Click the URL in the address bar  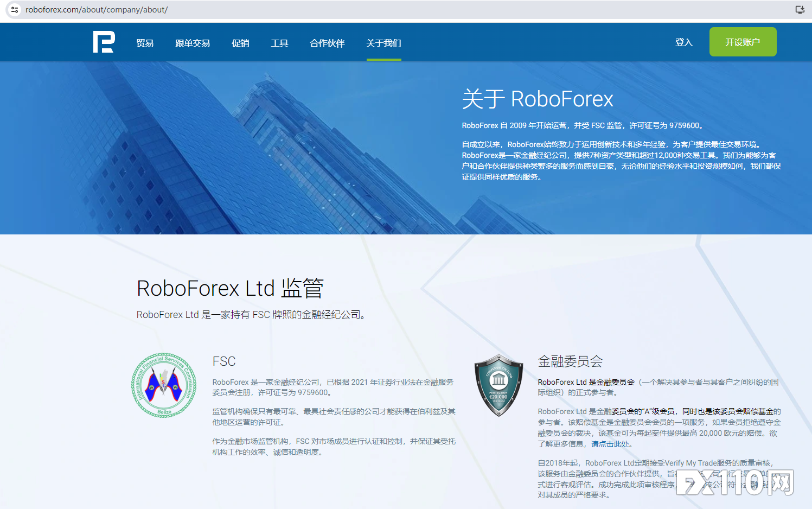pyautogui.click(x=97, y=10)
